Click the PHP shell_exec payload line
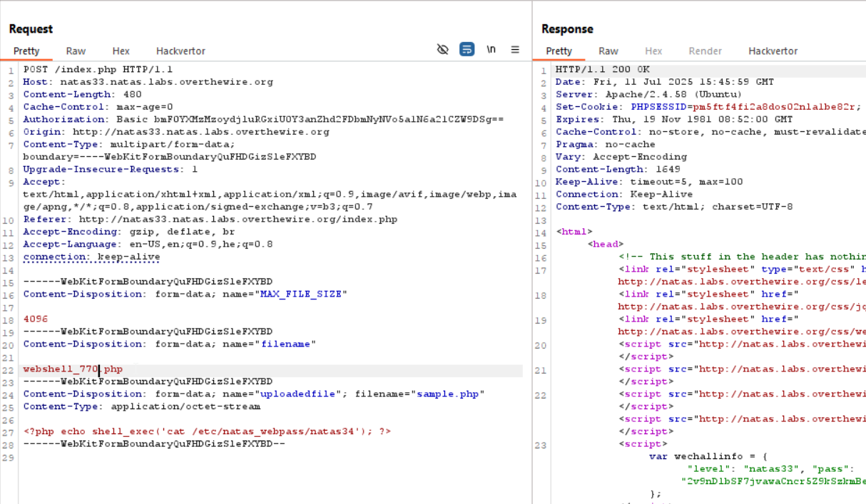 [x=207, y=431]
